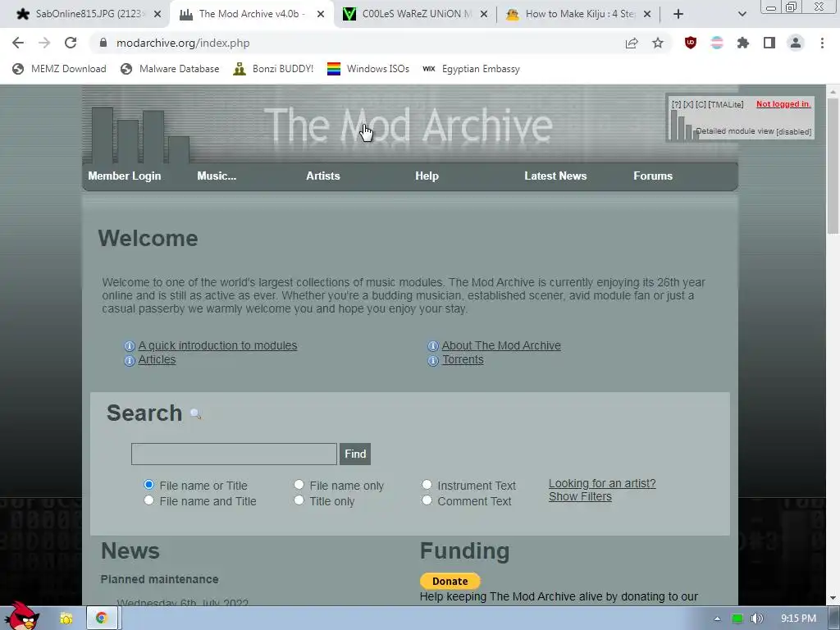Open the file explorer taskbar icon
Viewport: 840px width, 630px height.
tap(66, 619)
